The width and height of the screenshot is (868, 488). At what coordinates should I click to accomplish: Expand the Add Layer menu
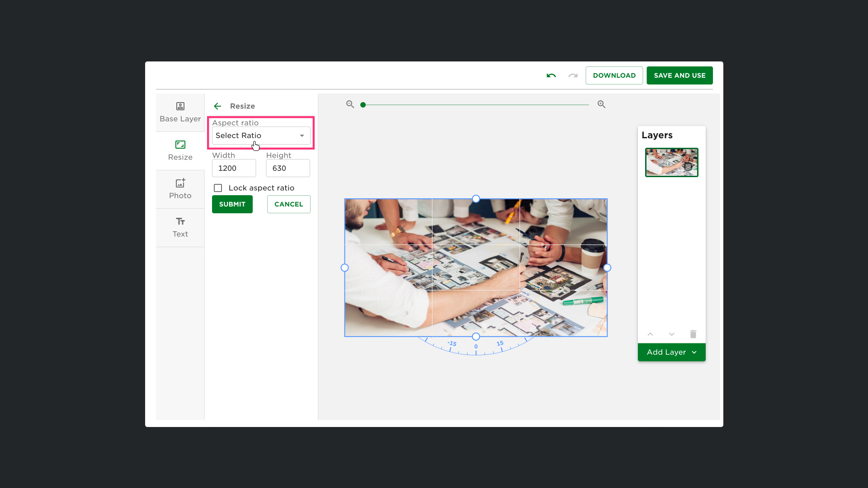pos(671,352)
